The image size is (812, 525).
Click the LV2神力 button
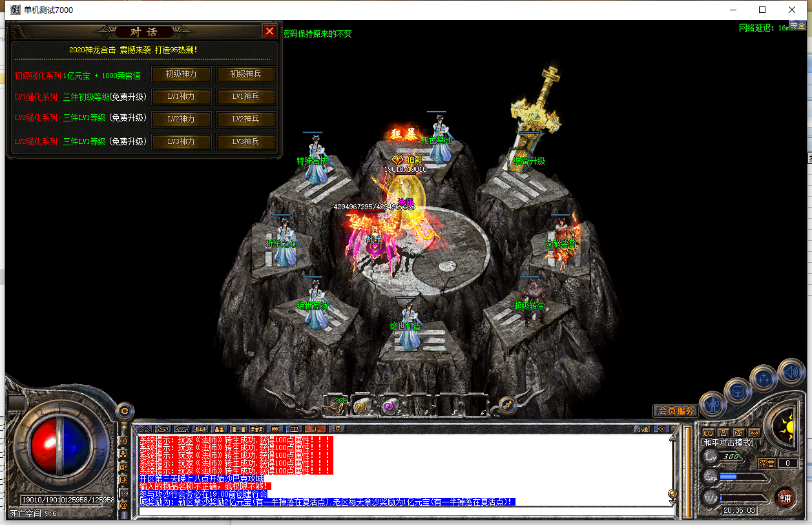[x=181, y=119]
